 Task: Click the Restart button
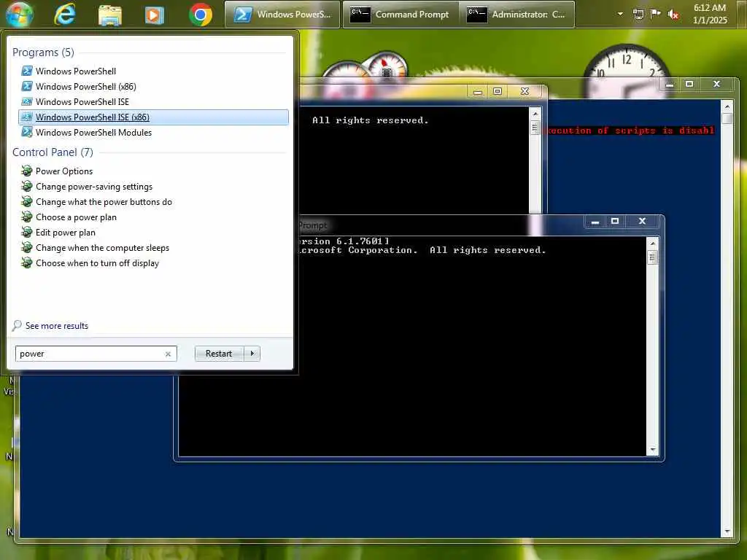click(x=219, y=354)
